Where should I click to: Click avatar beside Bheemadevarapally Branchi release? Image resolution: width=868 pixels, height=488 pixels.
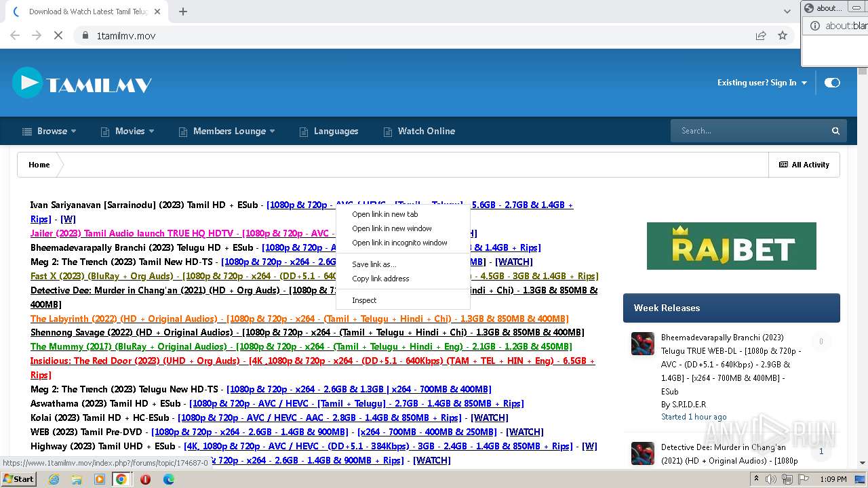[x=642, y=344]
